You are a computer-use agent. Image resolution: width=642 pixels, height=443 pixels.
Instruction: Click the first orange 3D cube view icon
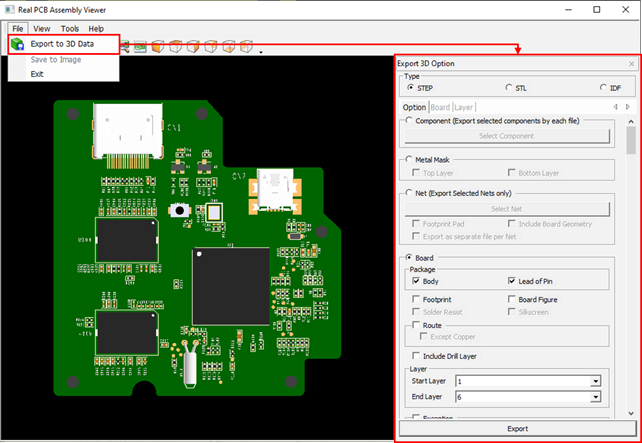(x=157, y=45)
